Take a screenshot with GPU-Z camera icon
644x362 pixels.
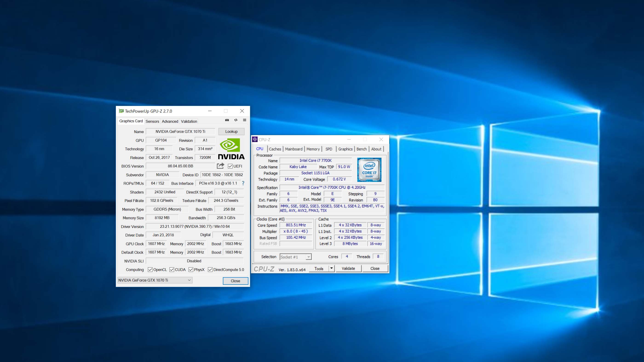tap(227, 120)
